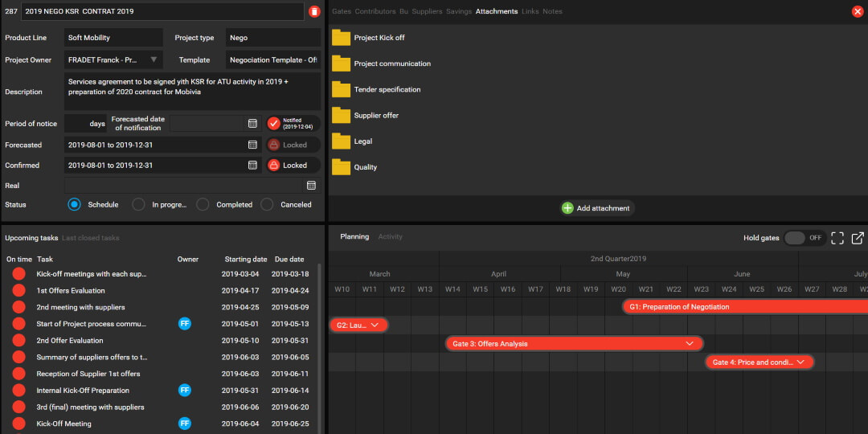Open the Project Owner dropdown
Viewport: 868px width, 434px height.
tap(154, 59)
